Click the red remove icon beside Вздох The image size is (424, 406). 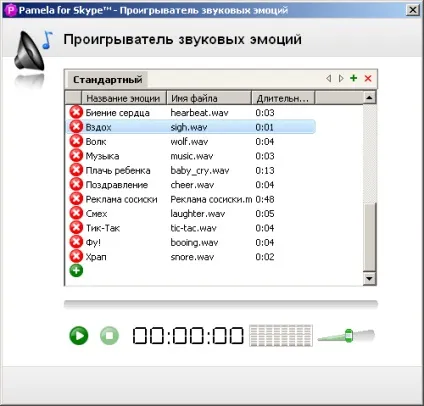76,127
